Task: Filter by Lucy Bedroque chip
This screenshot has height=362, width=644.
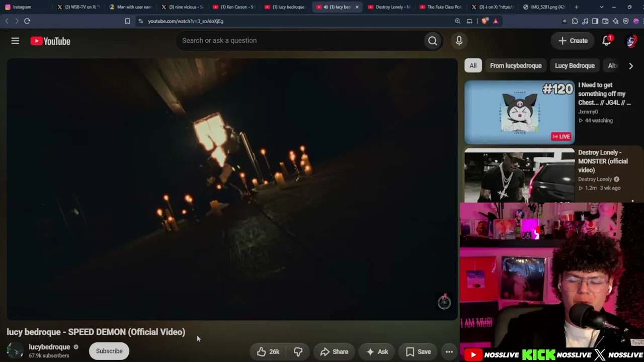Action: click(x=575, y=66)
